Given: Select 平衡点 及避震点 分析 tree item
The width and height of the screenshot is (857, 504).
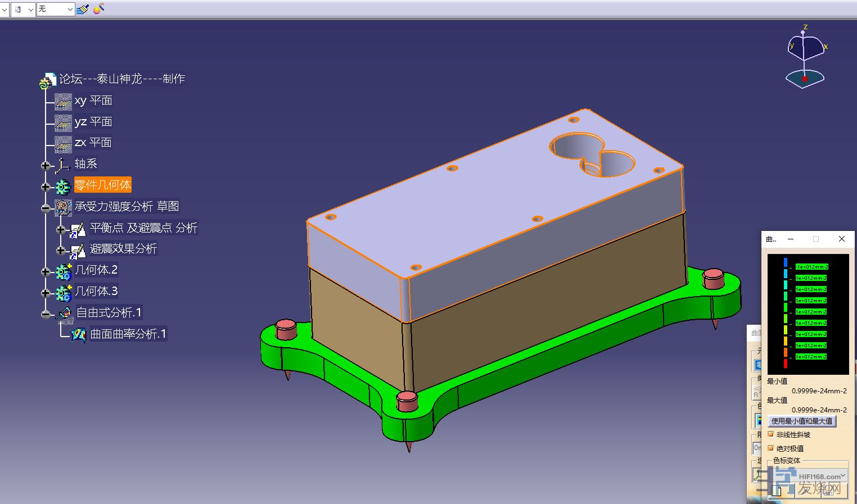Looking at the screenshot, I should [x=143, y=228].
